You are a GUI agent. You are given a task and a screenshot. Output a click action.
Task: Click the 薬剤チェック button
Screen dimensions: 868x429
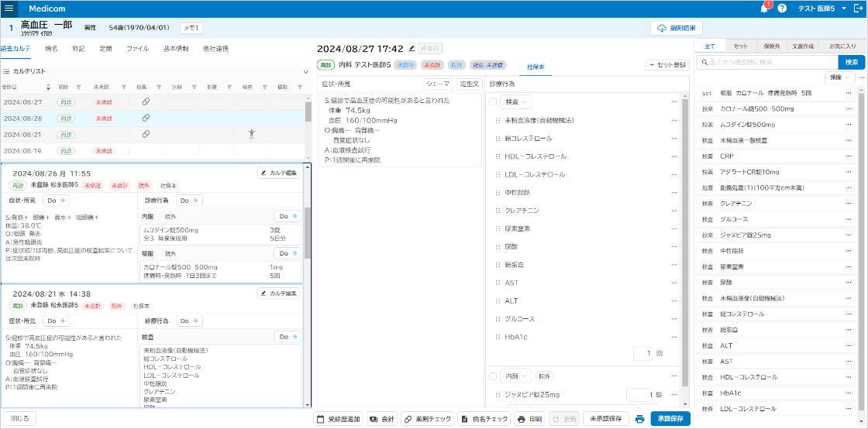pyautogui.click(x=427, y=419)
